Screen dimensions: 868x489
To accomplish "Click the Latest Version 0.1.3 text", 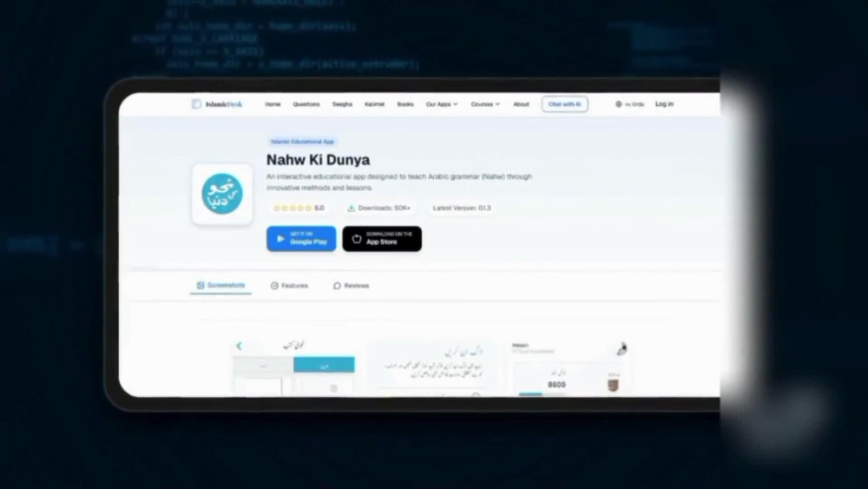I will [462, 208].
